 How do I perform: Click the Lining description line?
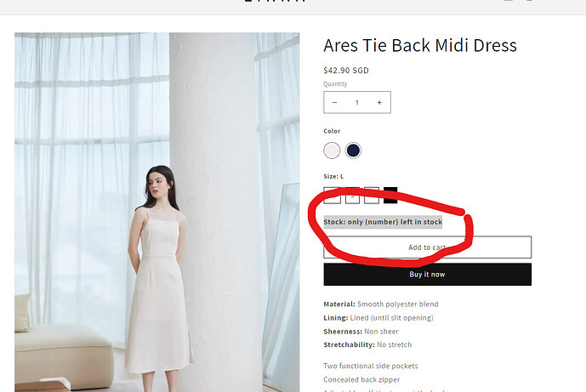378,318
